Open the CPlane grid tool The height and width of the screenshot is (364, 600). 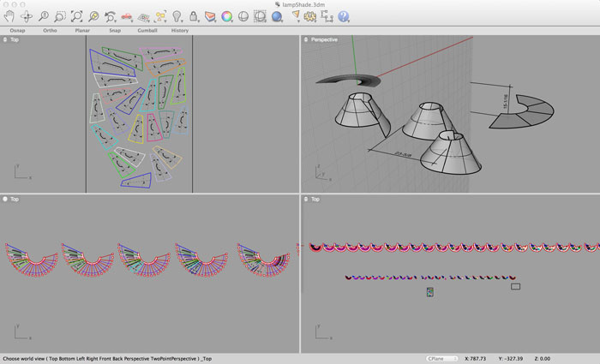[143, 16]
